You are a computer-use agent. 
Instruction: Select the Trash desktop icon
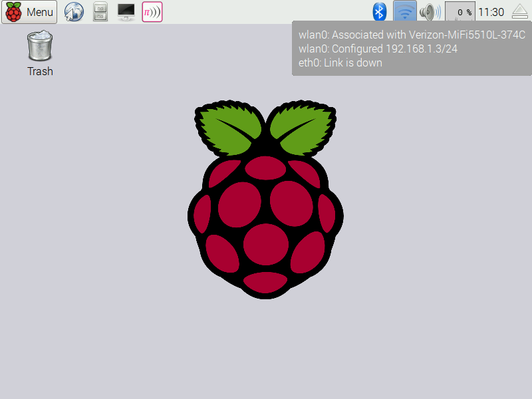(40, 54)
